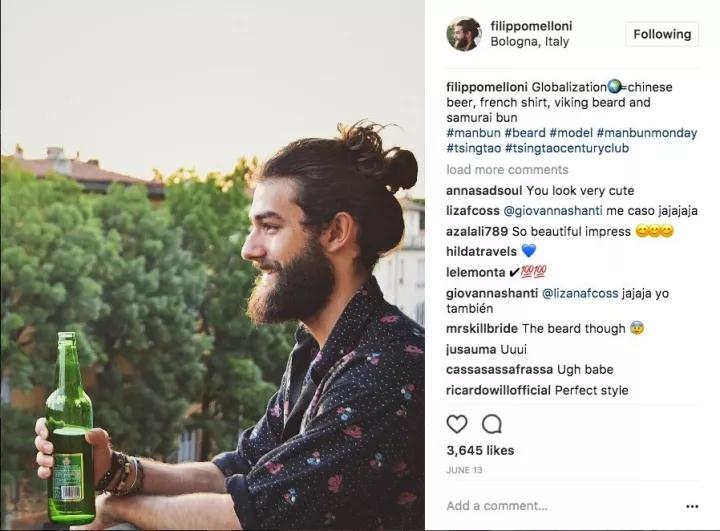Viewport: 720px width, 531px height.
Task: Open the JUNE 13 post date link
Action: (464, 470)
